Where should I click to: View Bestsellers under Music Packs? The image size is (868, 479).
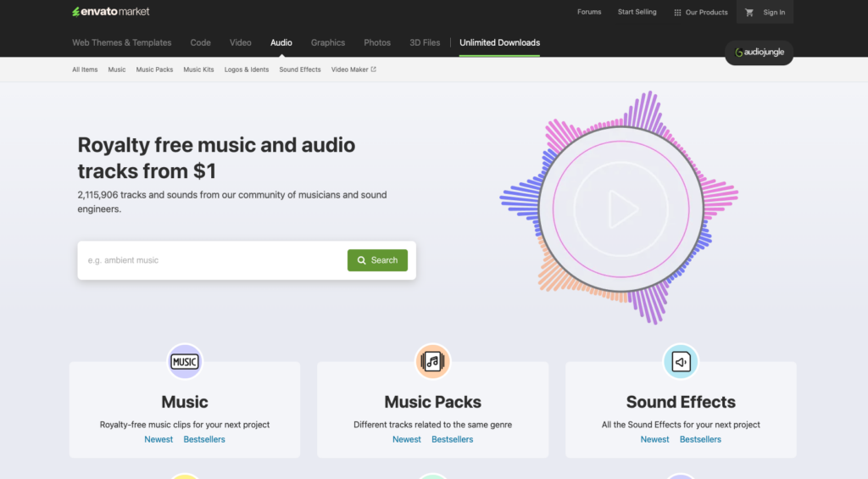pyautogui.click(x=453, y=439)
